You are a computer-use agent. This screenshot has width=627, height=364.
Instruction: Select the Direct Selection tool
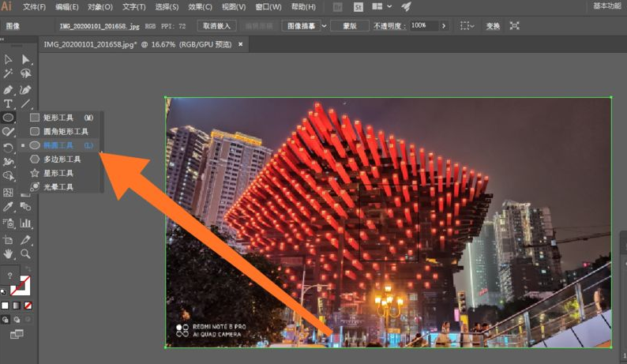click(x=25, y=59)
